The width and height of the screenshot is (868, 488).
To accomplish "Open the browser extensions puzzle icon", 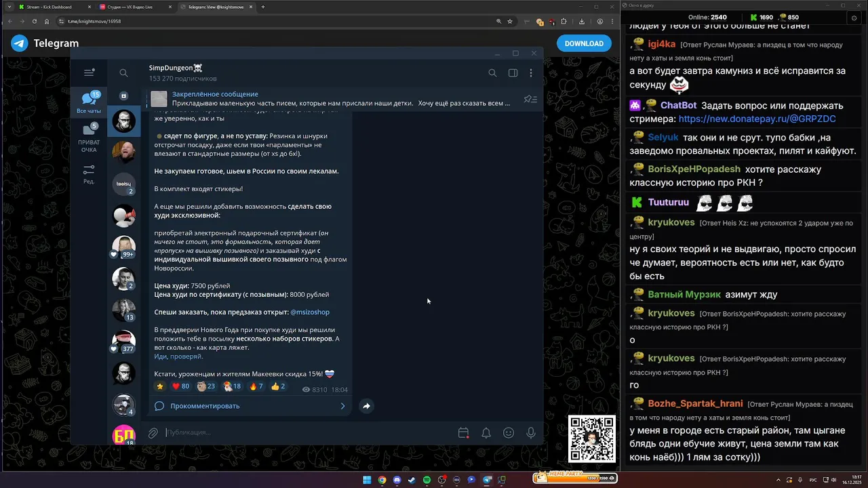I will pyautogui.click(x=564, y=21).
